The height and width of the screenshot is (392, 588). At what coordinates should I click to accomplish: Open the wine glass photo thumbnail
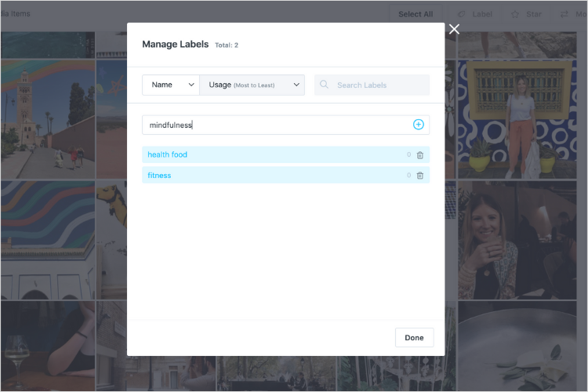pyautogui.click(x=48, y=346)
